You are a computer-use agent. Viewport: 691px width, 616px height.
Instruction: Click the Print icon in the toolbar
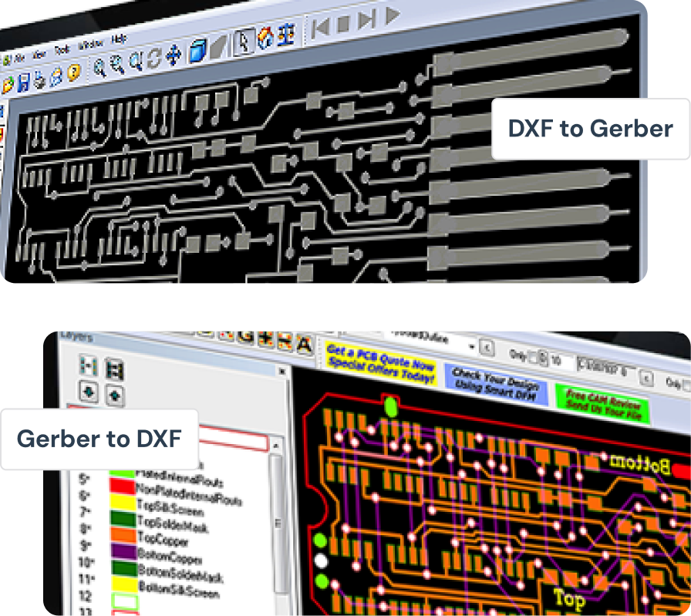(x=38, y=76)
